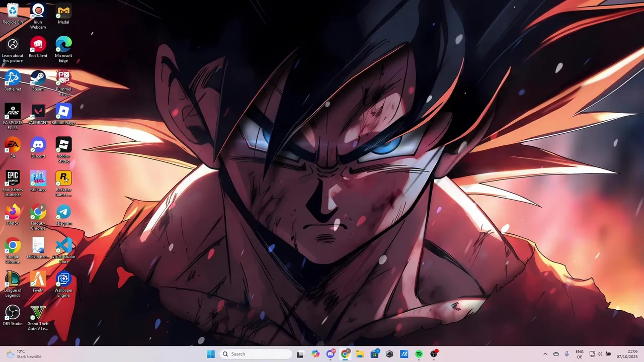Select the Telegram desktop icon

pos(63,215)
